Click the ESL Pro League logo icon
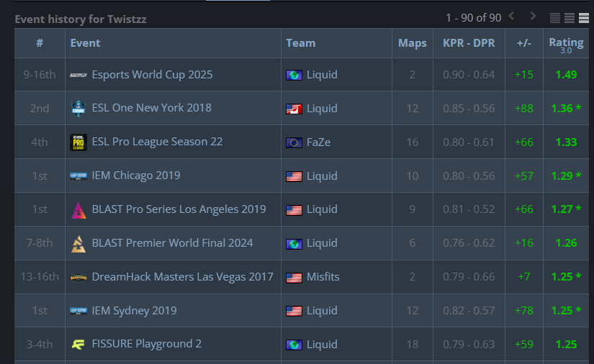594x364 pixels. 78,142
